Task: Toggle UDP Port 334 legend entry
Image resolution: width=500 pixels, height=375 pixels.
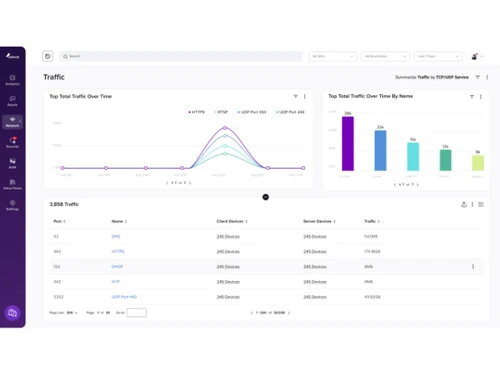Action: point(252,112)
